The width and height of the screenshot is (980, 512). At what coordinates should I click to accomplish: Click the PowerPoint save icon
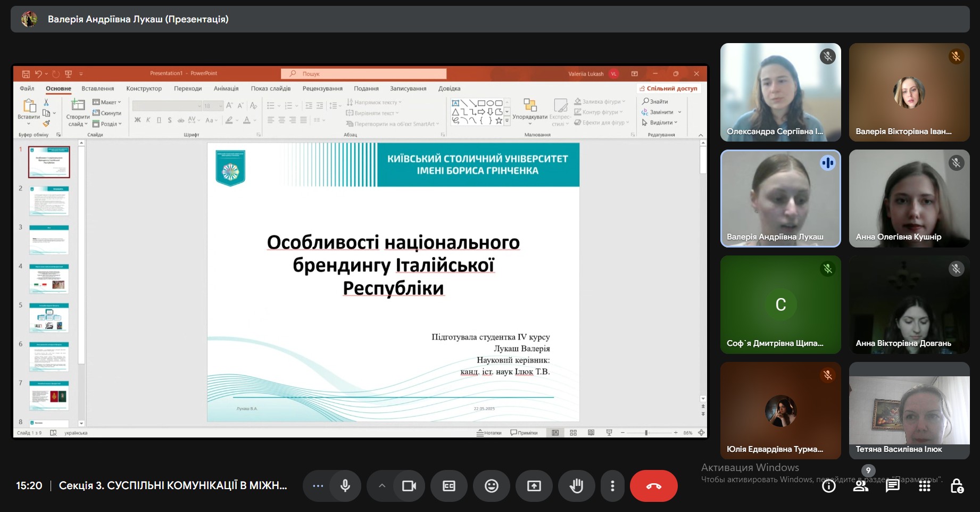point(26,74)
